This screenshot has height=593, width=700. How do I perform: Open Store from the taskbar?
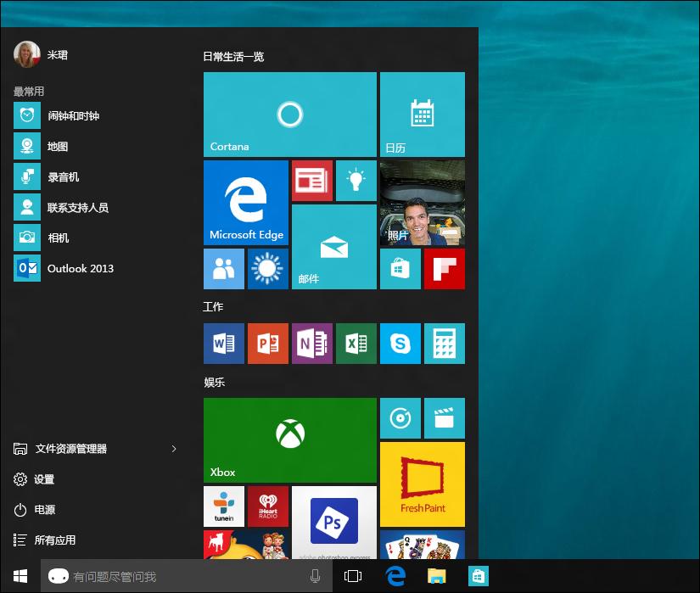[479, 576]
